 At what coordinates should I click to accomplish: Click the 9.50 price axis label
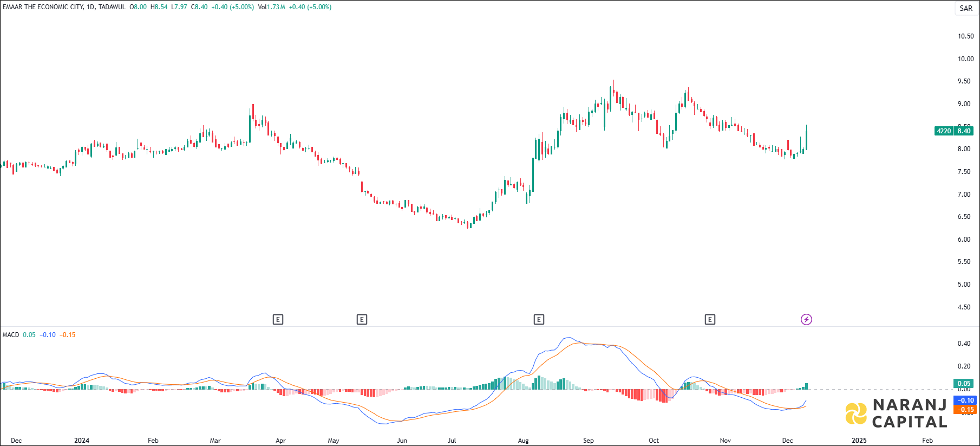click(964, 81)
